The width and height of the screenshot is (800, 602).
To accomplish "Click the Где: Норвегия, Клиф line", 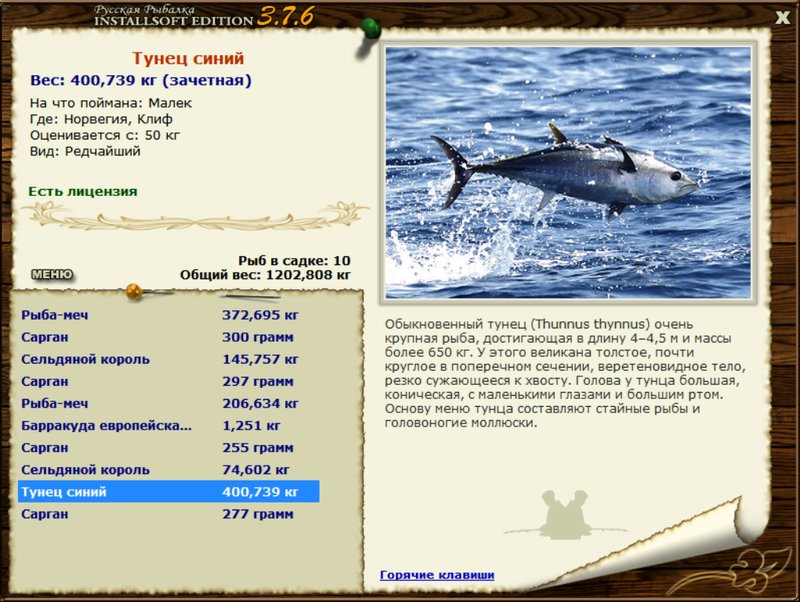I will point(101,119).
